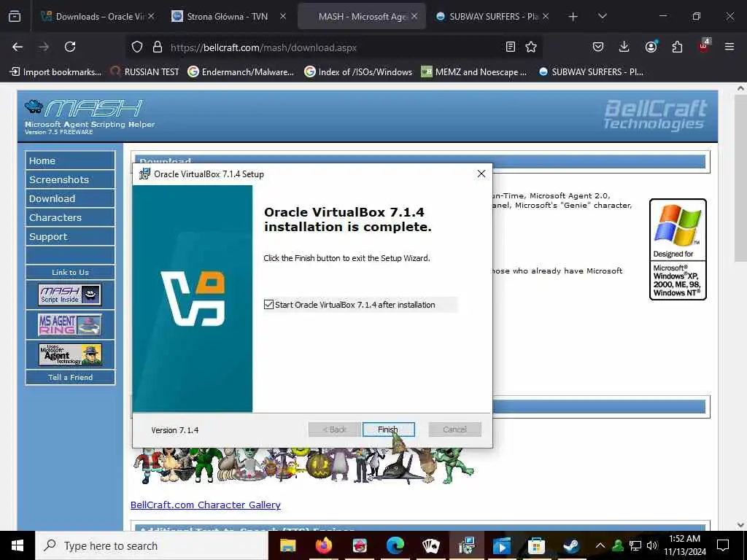Click the Designed for Windows XP badge
This screenshot has height=560, width=747.
pos(678,249)
